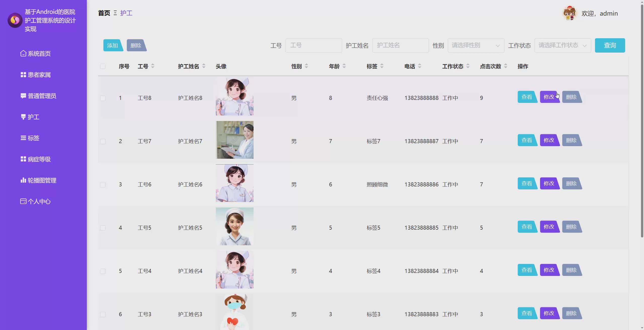Check the row checkbox for 工号8
Screen dimensions: 644x330
click(103, 98)
